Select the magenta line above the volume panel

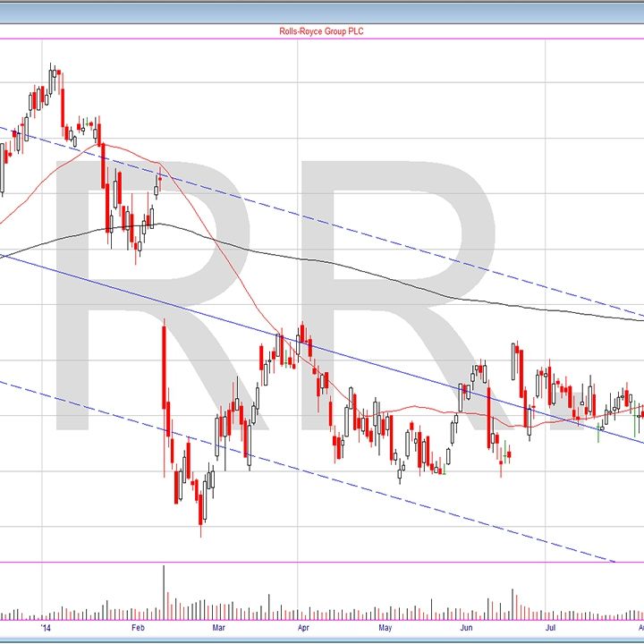click(322, 563)
